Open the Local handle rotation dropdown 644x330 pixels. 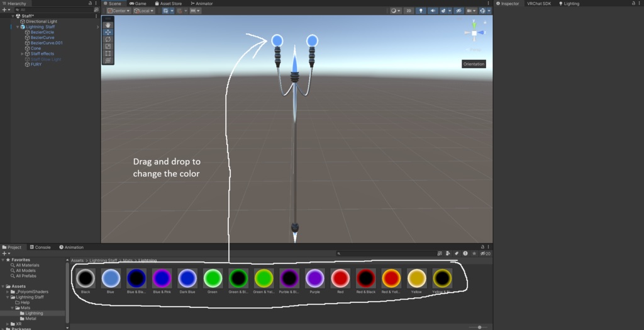[x=144, y=11]
